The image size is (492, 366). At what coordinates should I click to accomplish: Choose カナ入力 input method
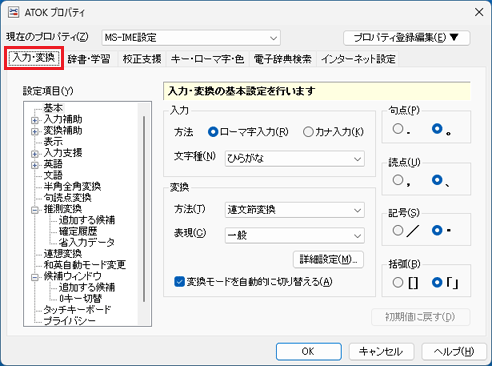click(333, 132)
